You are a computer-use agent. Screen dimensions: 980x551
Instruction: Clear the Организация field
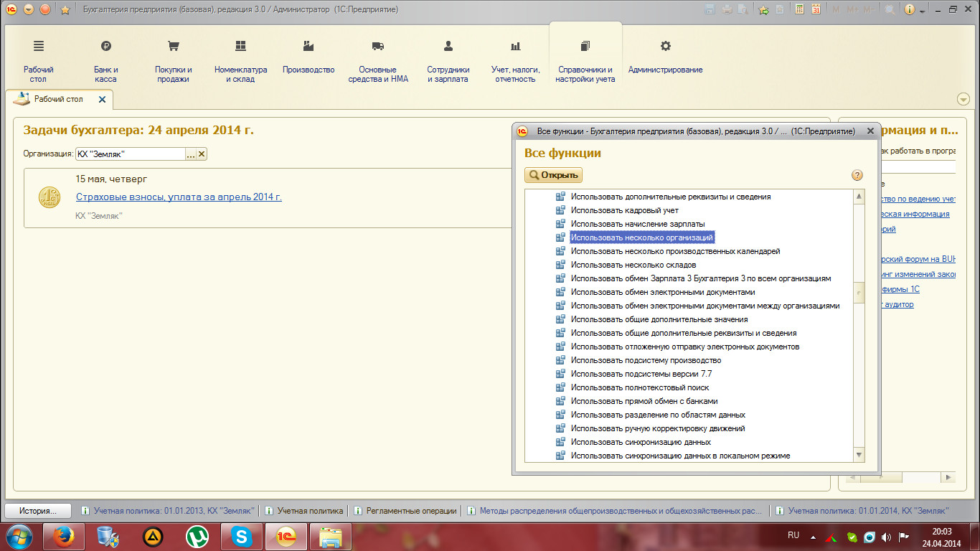(x=202, y=154)
